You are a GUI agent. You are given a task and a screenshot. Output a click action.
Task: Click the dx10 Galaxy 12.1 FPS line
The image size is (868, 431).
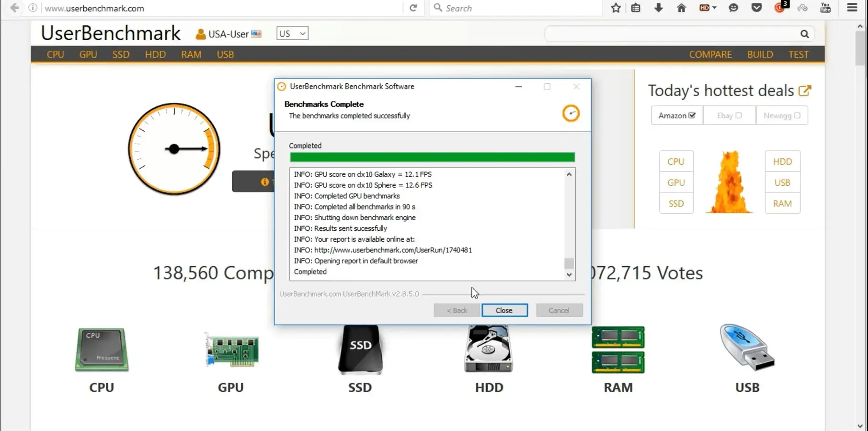tap(363, 174)
